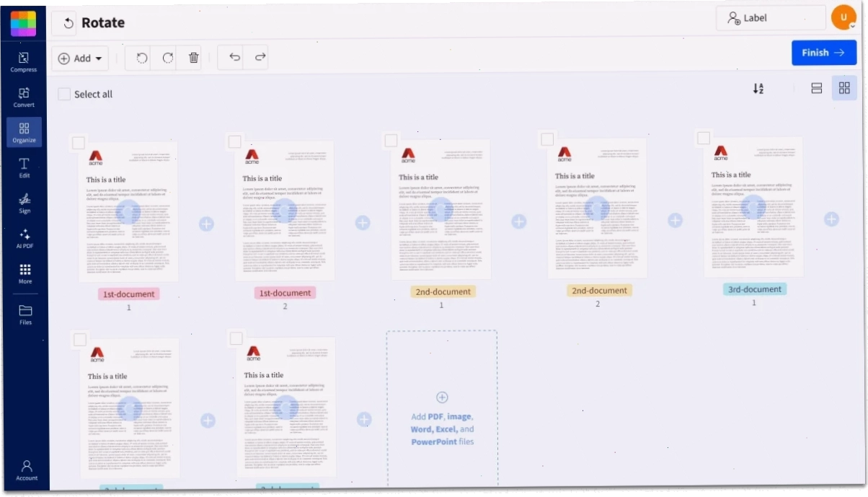Open Account in the sidebar
This screenshot has height=497, width=868.
coord(27,470)
